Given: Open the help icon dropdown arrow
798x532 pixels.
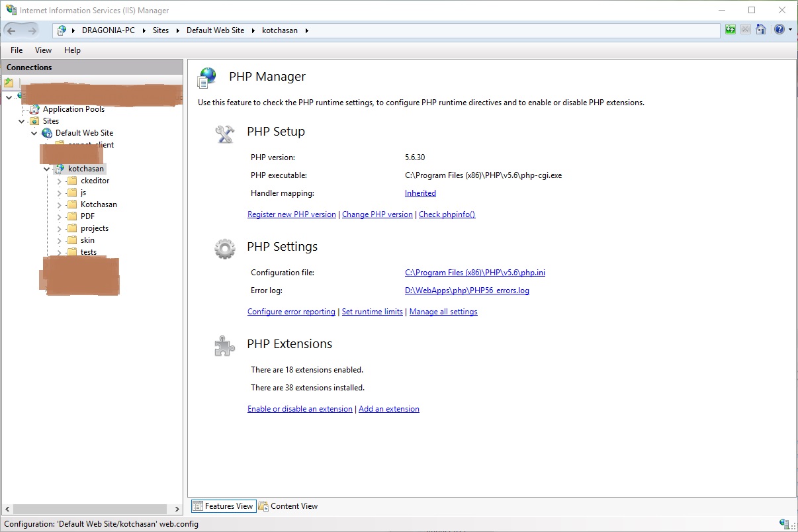Looking at the screenshot, I should (x=790, y=30).
